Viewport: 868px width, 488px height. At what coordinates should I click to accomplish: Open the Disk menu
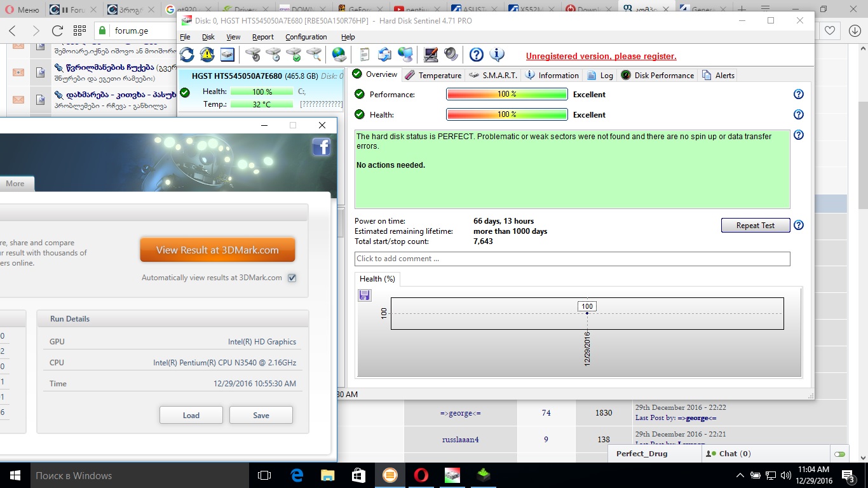[x=208, y=37]
